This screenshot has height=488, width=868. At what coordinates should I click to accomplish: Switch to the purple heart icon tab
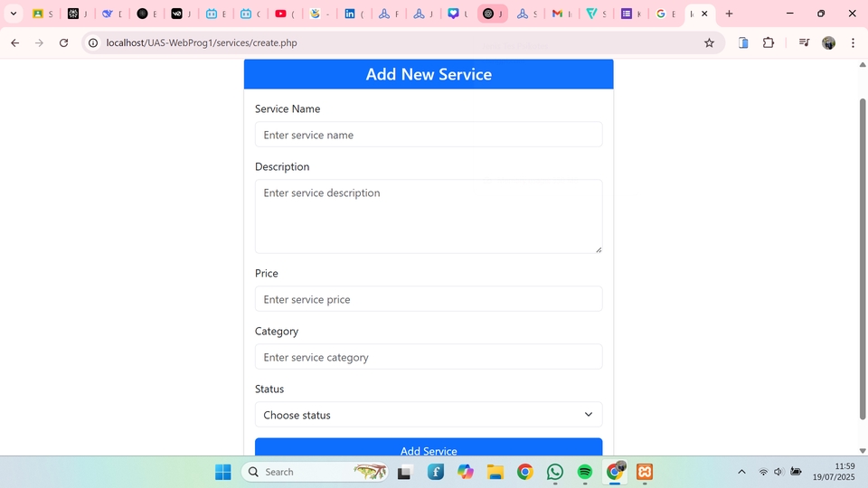[x=458, y=14]
